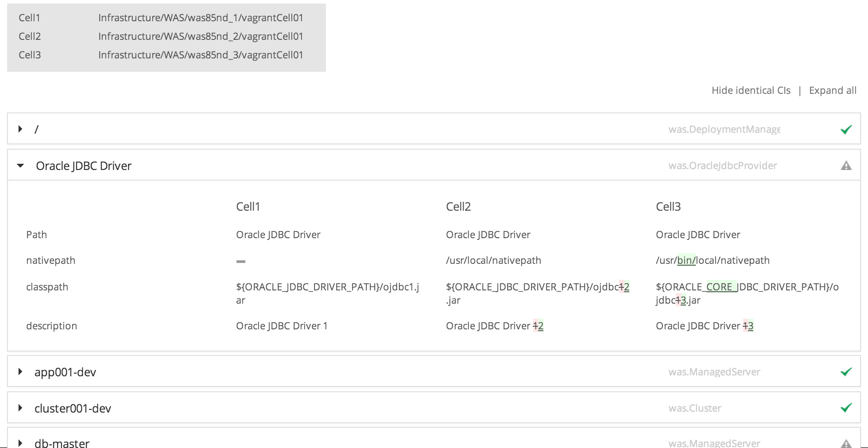Image resolution: width=868 pixels, height=448 pixels.
Task: Expand the root '/' row arrow
Action: click(x=20, y=129)
